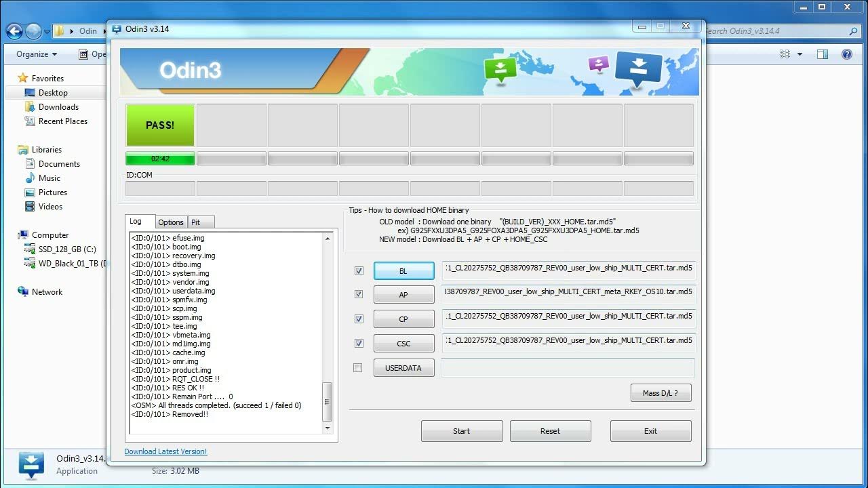Click the USERDATA file button
The width and height of the screenshot is (868, 488).
tap(403, 368)
